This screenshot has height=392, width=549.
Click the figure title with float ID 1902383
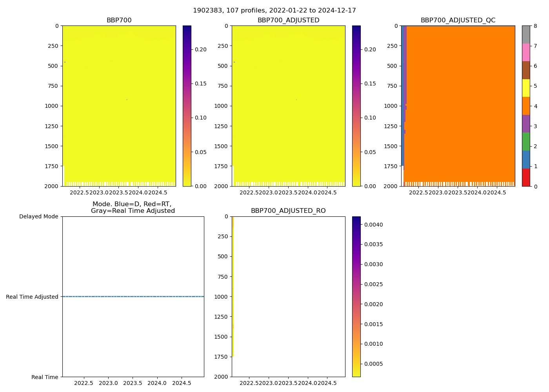[274, 11]
